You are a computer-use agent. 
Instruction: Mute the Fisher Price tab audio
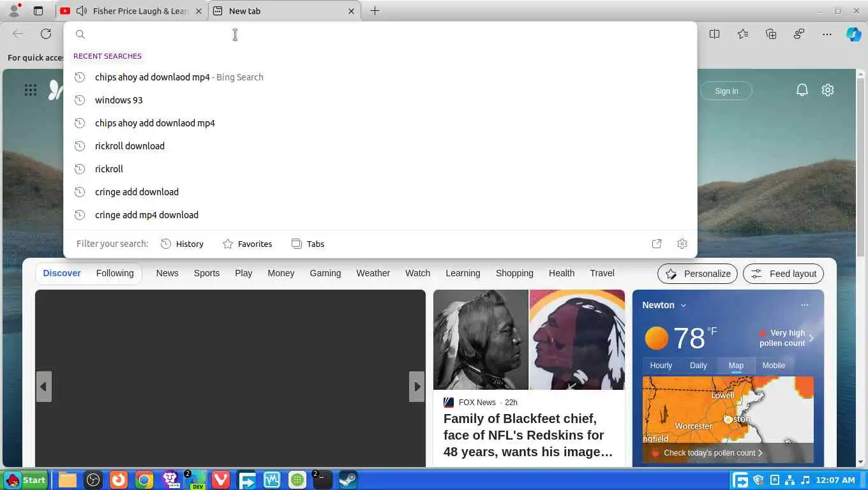pos(81,11)
